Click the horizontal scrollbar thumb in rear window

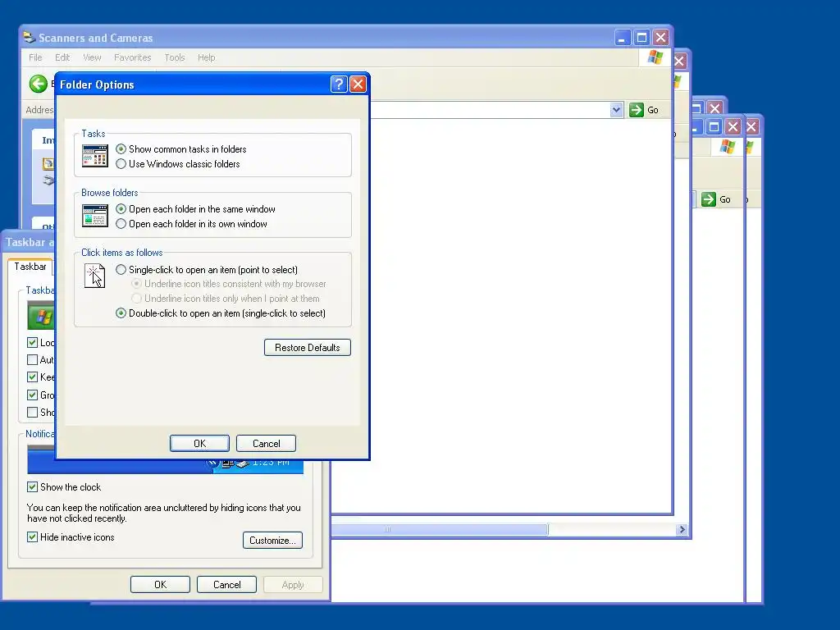tap(440, 529)
